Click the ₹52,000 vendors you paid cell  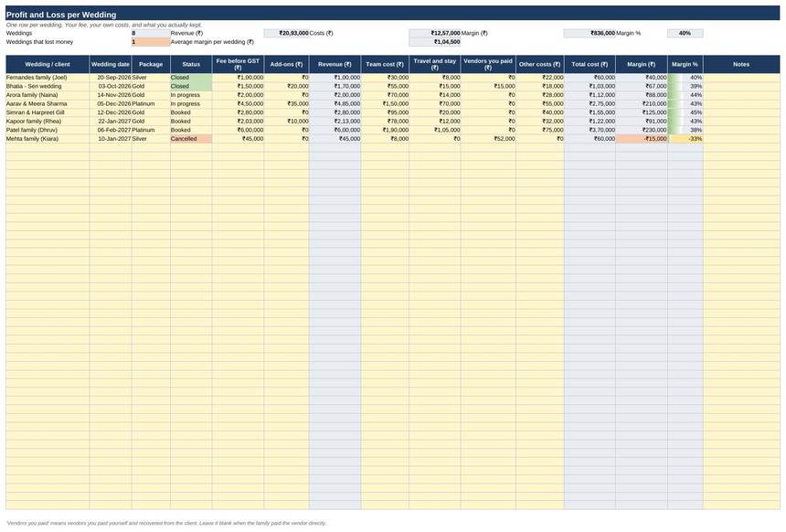488,138
